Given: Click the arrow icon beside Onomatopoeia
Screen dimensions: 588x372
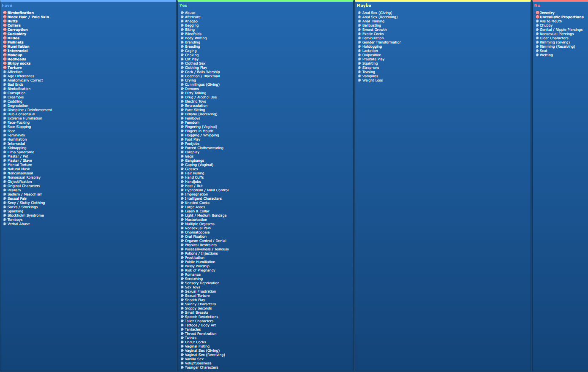Looking at the screenshot, I should [182, 232].
